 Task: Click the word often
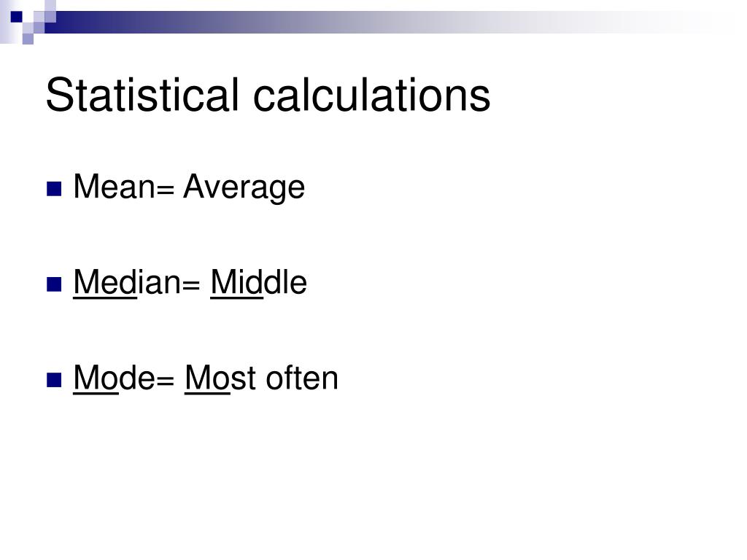pos(302,378)
